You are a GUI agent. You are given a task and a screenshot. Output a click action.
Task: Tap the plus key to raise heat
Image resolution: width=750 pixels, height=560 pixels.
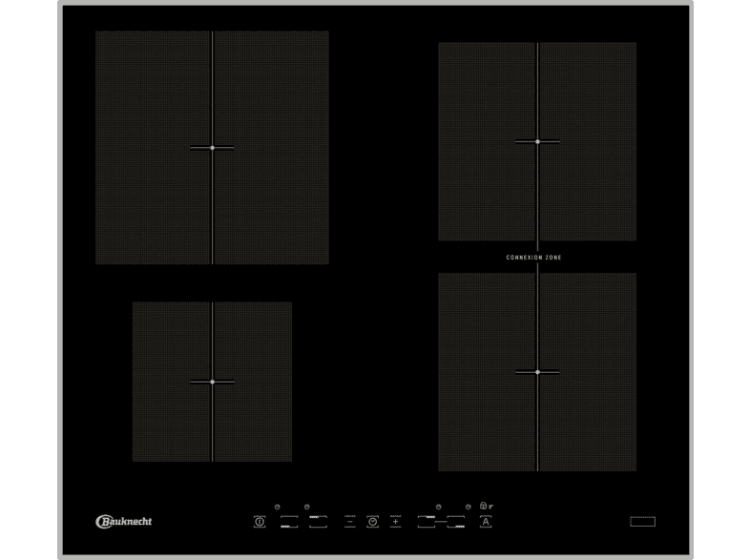pos(395,521)
